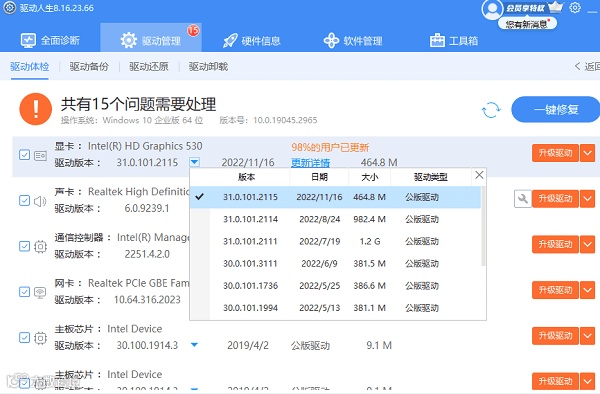Open the 您有新消息 notification bubble

527,24
